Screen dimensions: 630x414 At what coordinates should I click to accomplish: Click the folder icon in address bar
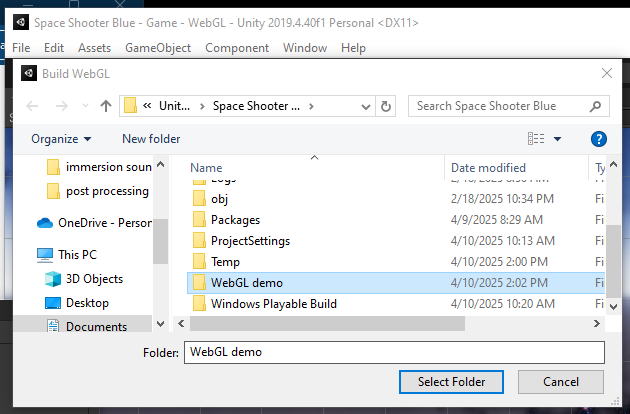pos(130,106)
